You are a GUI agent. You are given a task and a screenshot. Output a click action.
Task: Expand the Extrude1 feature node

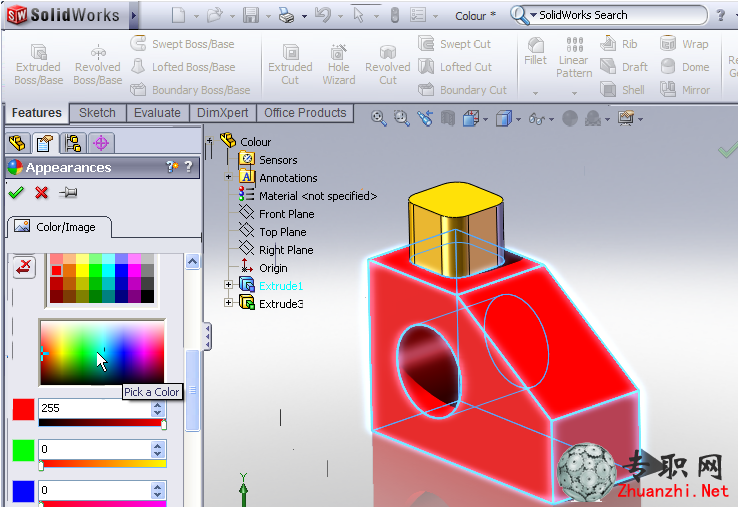[228, 285]
